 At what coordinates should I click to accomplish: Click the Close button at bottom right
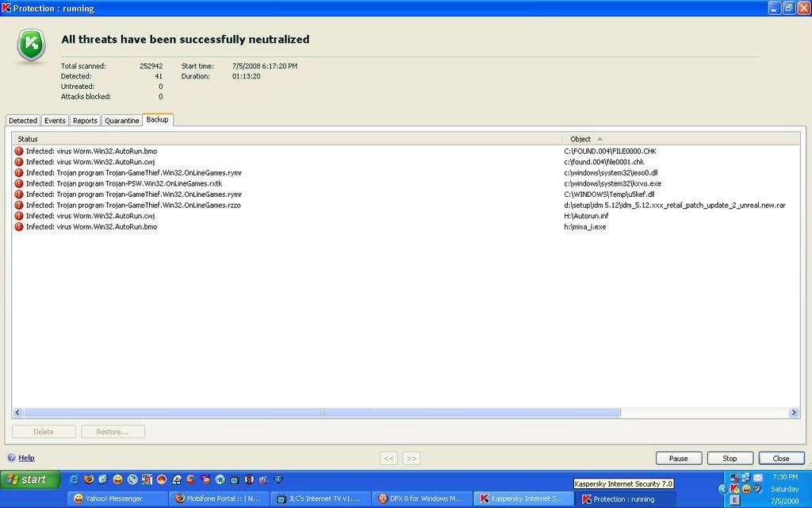(x=781, y=458)
